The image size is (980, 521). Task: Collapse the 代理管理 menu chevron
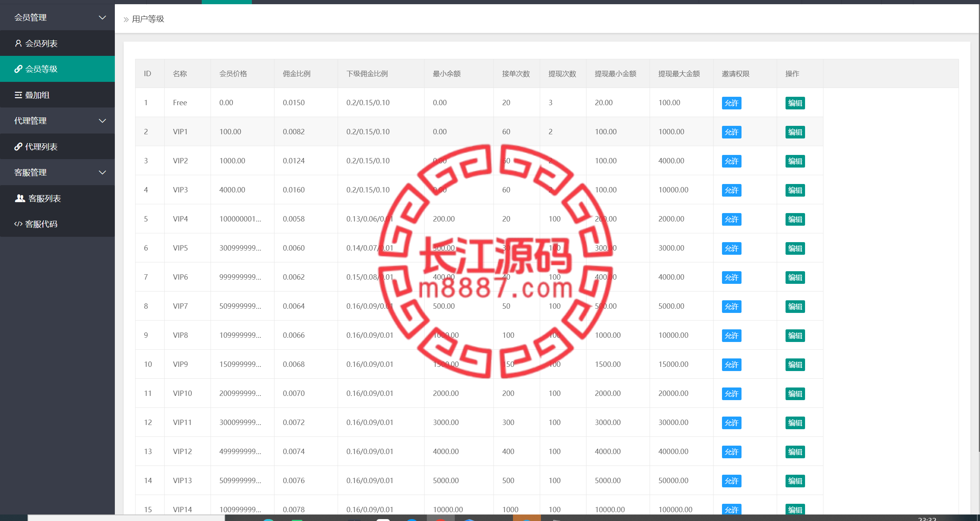[102, 121]
